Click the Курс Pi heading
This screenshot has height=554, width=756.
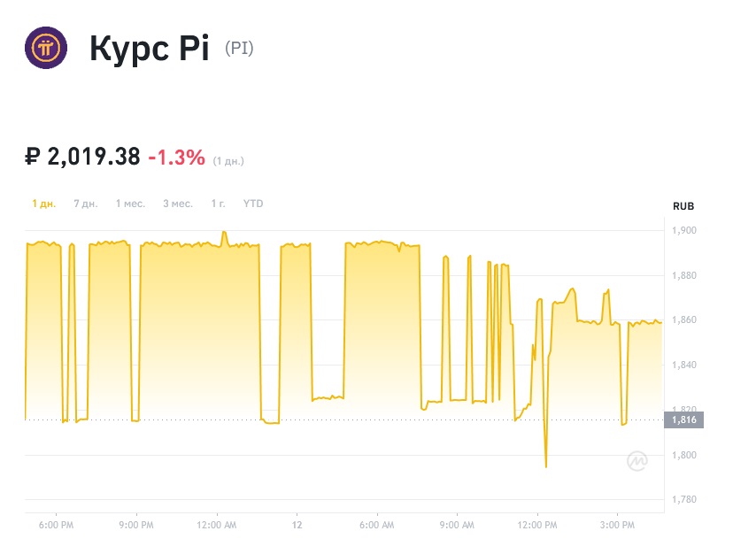pos(149,49)
